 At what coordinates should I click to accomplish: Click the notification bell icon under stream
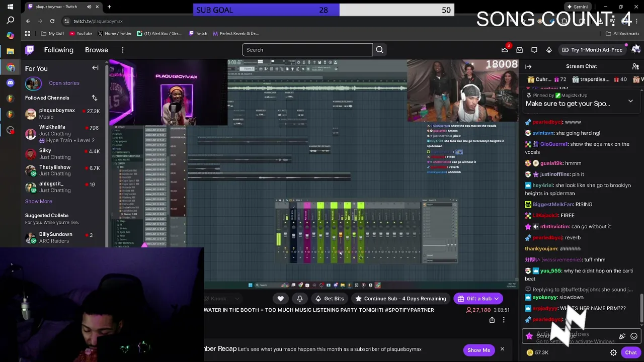coord(300,299)
